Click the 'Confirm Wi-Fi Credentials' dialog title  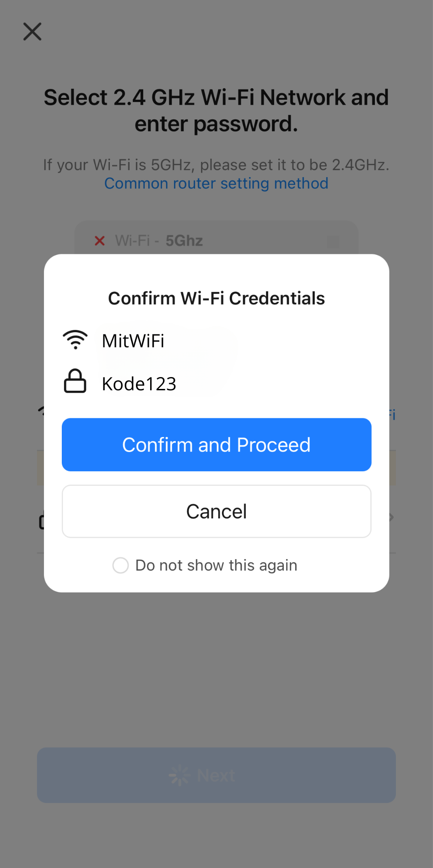[216, 298]
